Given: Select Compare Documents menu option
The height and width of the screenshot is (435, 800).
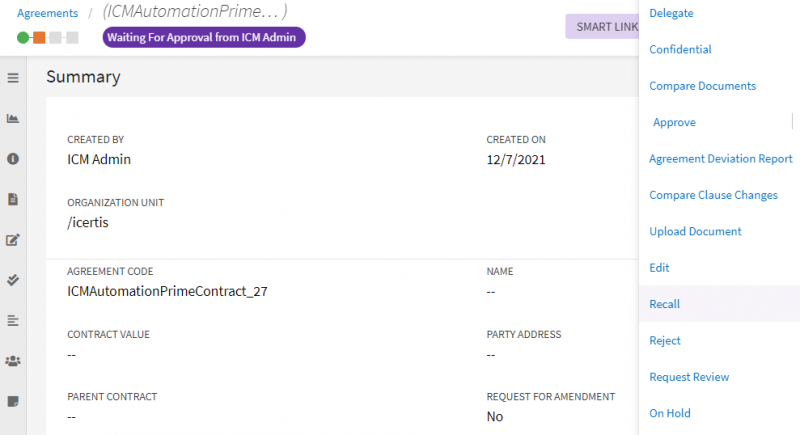Looking at the screenshot, I should click(703, 86).
